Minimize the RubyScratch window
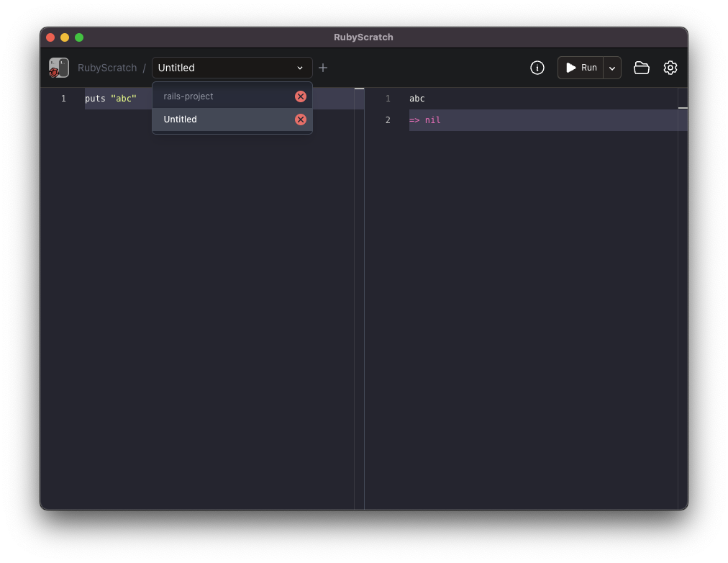 65,37
